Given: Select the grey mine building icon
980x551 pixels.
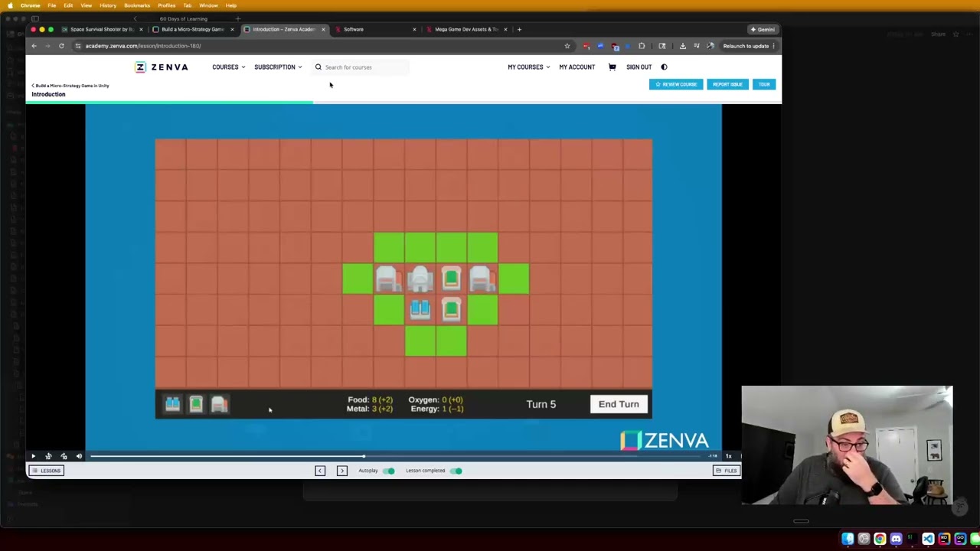Looking at the screenshot, I should pyautogui.click(x=219, y=404).
